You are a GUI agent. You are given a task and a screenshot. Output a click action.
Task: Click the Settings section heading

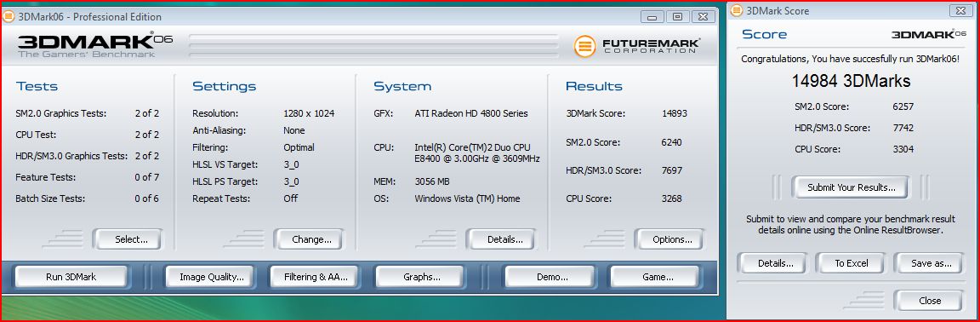tap(225, 86)
